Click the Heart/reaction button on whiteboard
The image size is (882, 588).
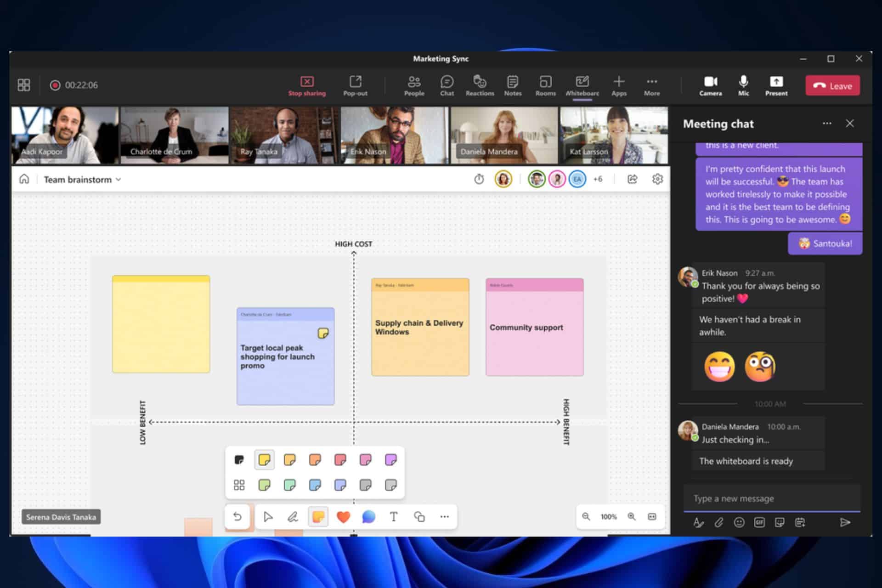pyautogui.click(x=343, y=516)
